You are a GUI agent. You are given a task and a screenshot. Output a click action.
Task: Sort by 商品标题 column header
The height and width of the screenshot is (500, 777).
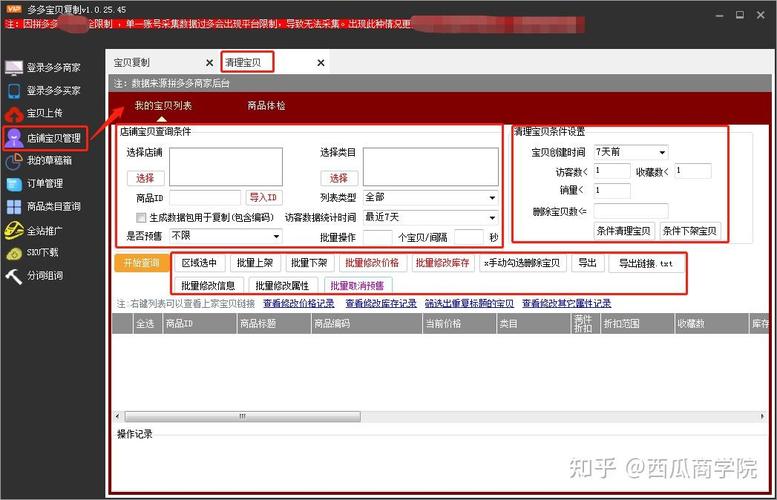point(274,324)
